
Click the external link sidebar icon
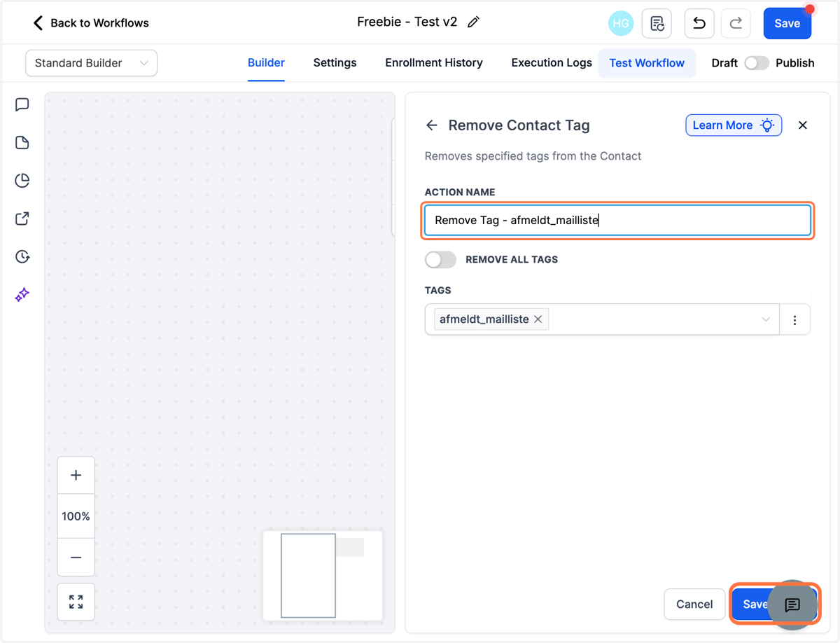click(22, 219)
